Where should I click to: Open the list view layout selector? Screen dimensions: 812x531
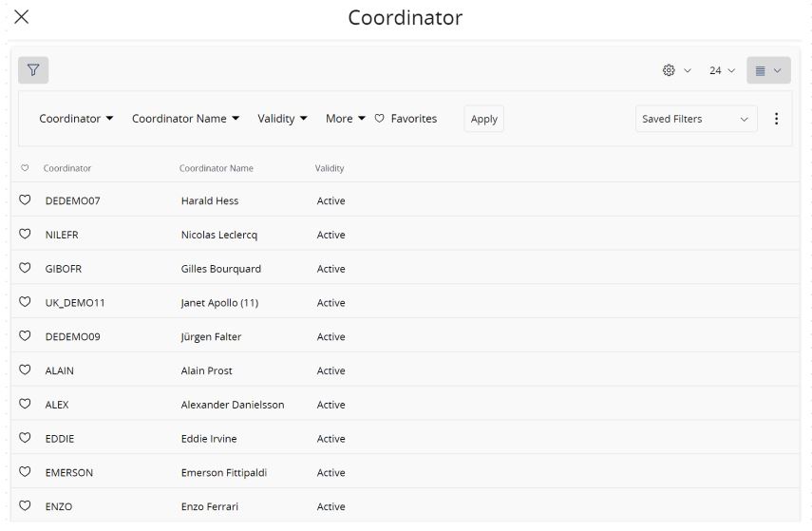(767, 71)
